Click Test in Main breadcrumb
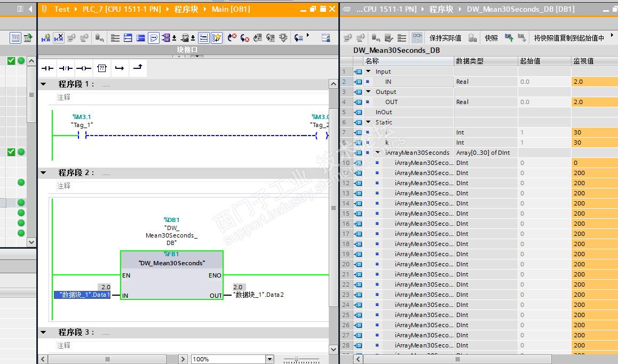Image resolution: width=618 pixels, height=364 pixels. click(x=61, y=9)
